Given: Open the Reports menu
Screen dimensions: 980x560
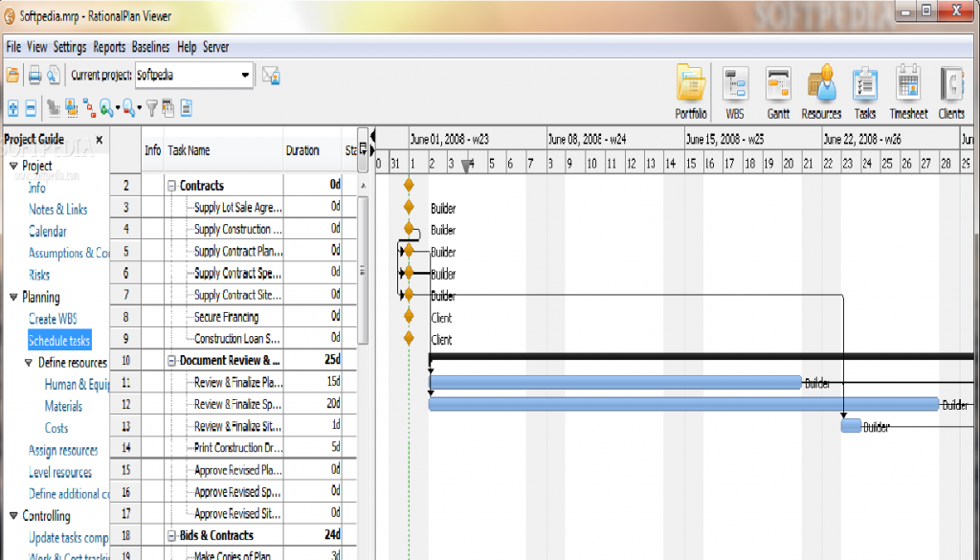Looking at the screenshot, I should point(109,46).
